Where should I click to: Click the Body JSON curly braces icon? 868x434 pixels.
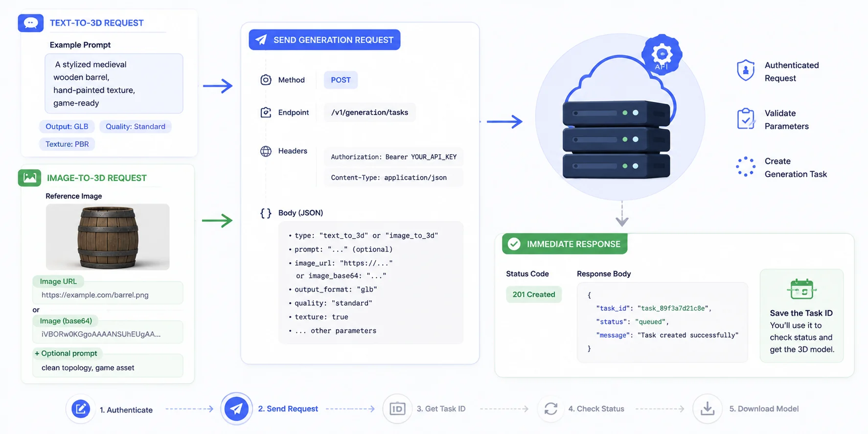coord(266,213)
